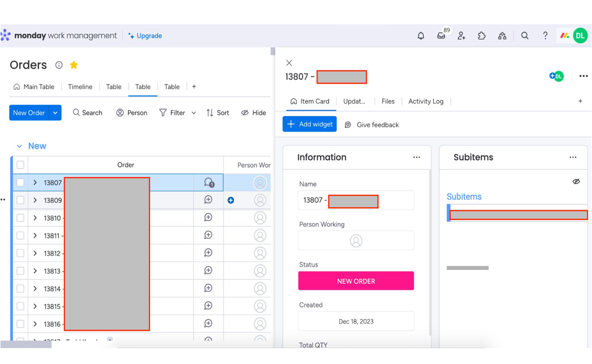The width and height of the screenshot is (592, 364).
Task: Open the workspace structure icon in top bar
Action: point(502,35)
